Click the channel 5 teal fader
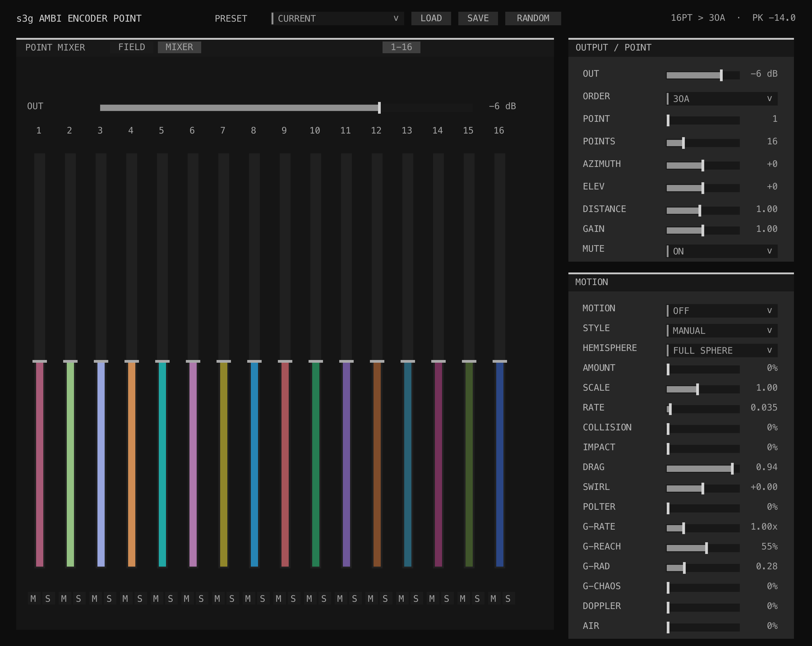Viewport: 812px width, 646px height. (162, 361)
